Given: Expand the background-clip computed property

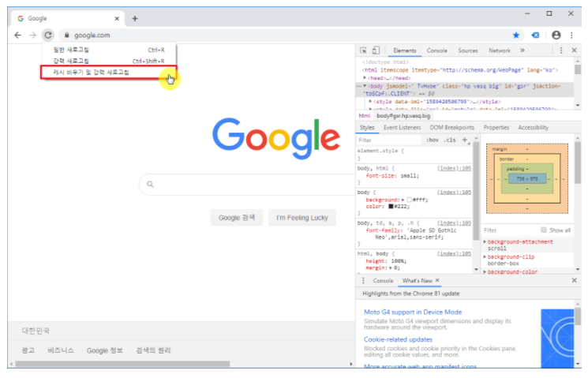Looking at the screenshot, I should (x=485, y=257).
